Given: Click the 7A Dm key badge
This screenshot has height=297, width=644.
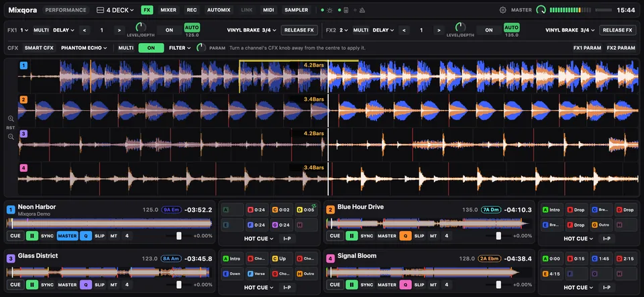Looking at the screenshot, I should click(x=491, y=210).
